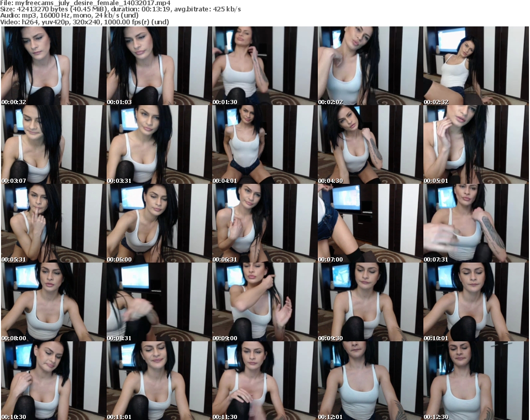Pick the thumbnail timestamped 00:08:00

tap(53, 302)
